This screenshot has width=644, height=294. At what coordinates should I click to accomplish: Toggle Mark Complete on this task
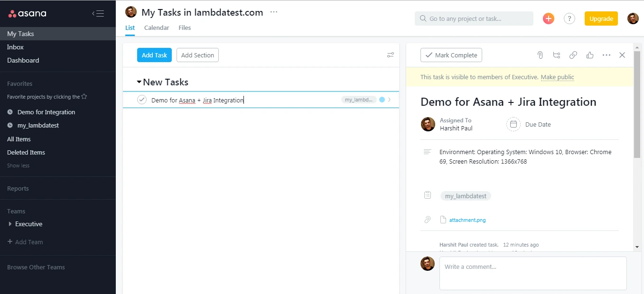point(450,55)
